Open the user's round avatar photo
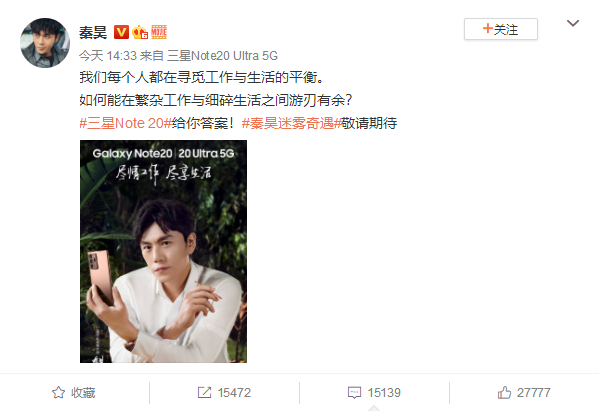The image size is (599, 411). (45, 43)
